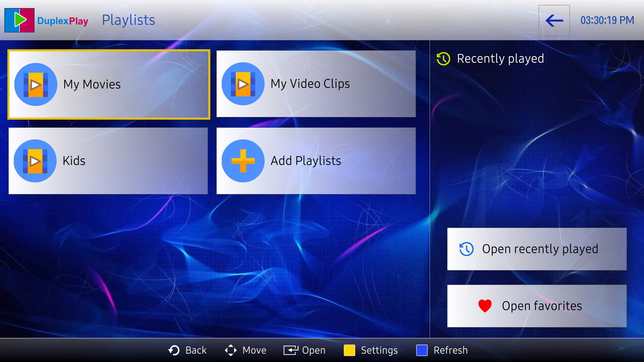Open recently played items
644x362 pixels.
click(x=537, y=249)
